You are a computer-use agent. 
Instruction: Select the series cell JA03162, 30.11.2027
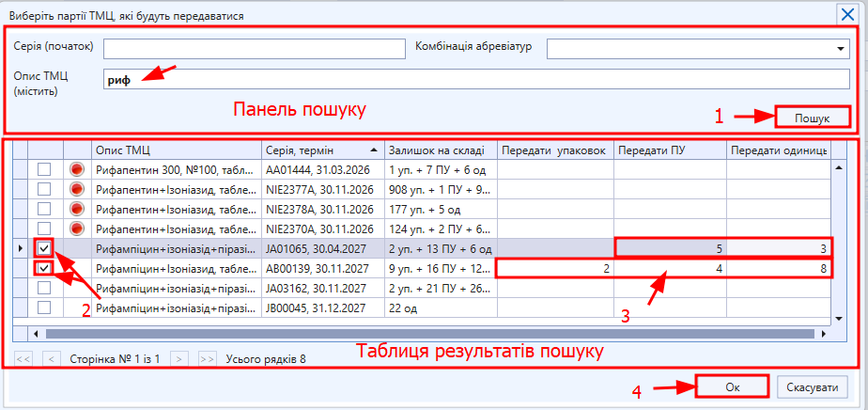tap(323, 288)
